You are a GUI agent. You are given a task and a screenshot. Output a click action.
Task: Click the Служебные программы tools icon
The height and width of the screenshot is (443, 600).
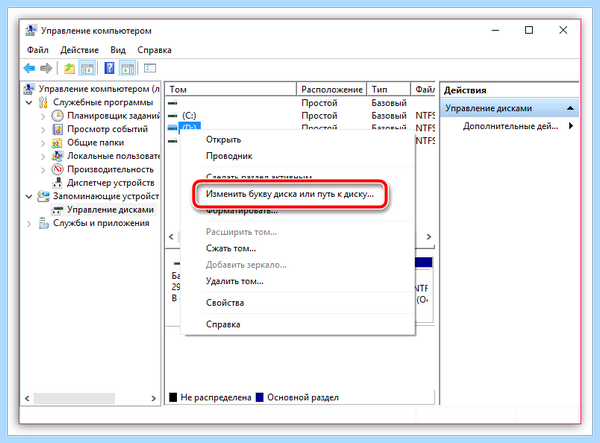43,102
